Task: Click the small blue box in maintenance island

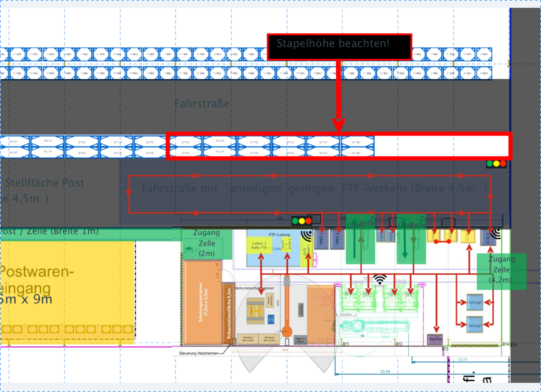Action: (270, 319)
